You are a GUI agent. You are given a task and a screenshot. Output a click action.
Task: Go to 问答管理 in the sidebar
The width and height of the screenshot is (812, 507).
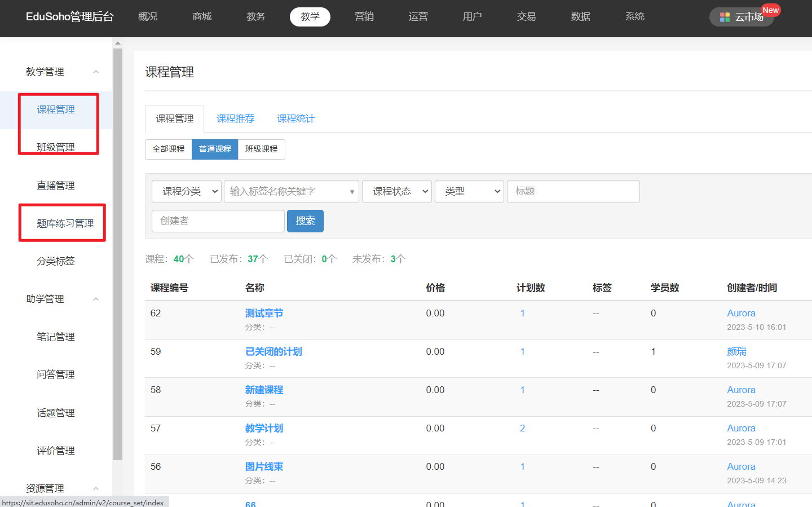tap(56, 374)
